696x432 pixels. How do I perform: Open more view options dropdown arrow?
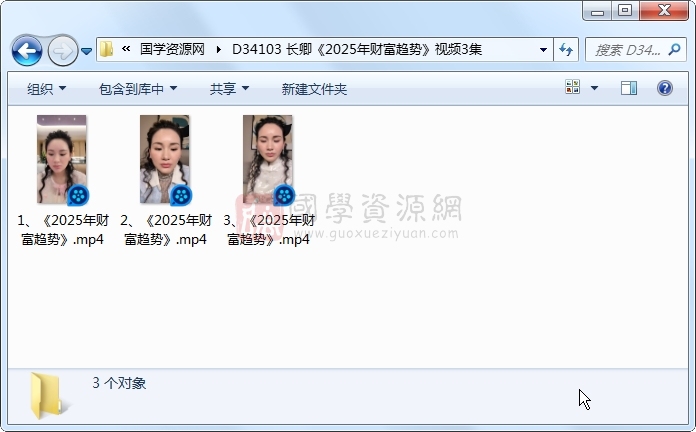pos(594,88)
